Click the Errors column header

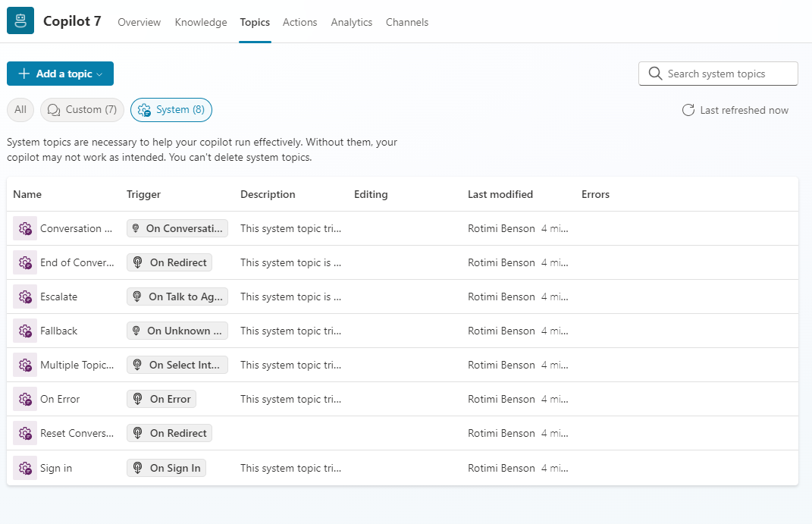595,194
